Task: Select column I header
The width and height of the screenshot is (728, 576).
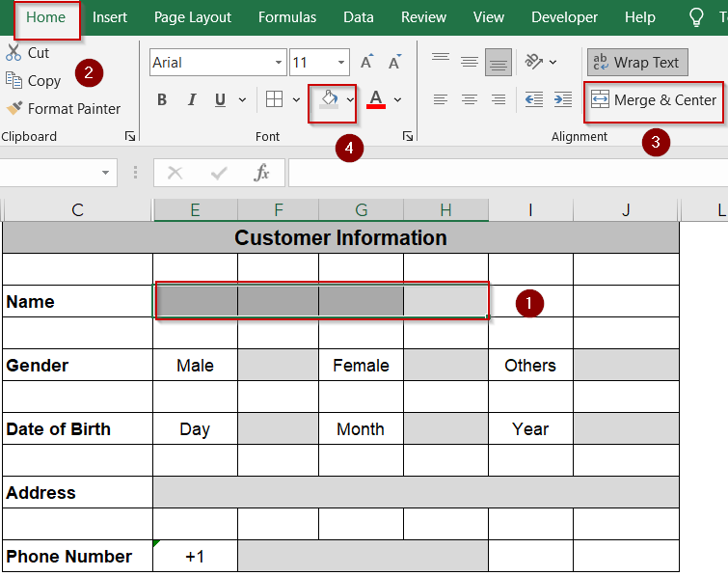Action: [530, 210]
